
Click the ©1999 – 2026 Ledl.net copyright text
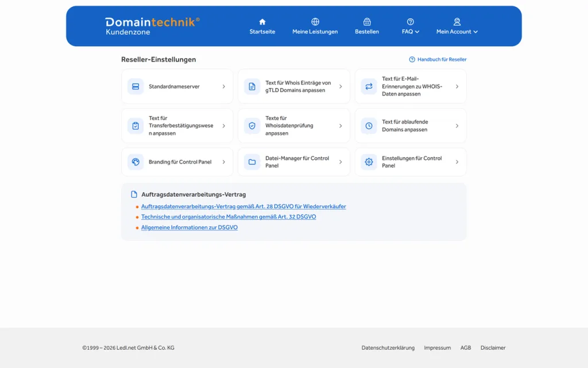128,348
